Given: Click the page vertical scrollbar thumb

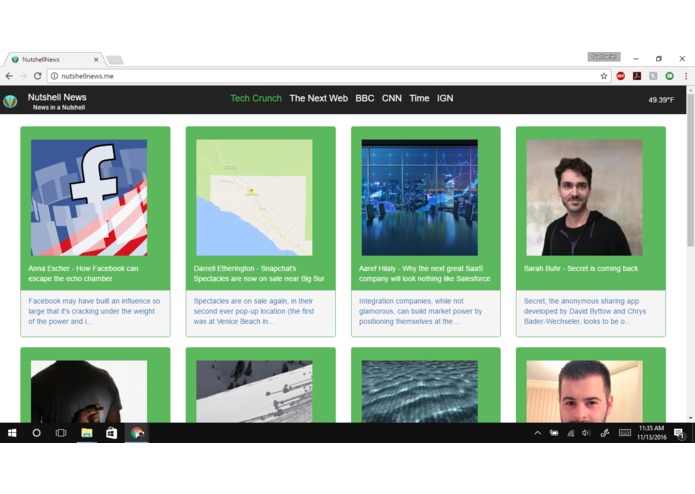Looking at the screenshot, I should [691, 170].
